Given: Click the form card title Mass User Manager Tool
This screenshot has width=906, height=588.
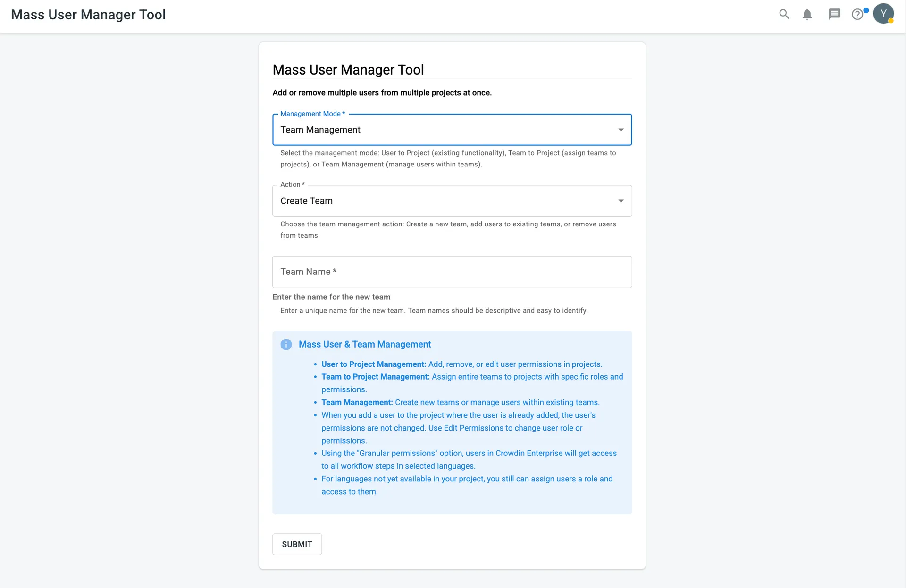Looking at the screenshot, I should (348, 70).
